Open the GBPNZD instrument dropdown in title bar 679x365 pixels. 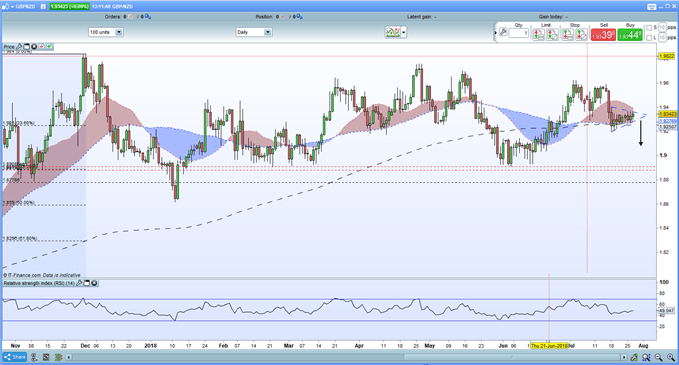point(12,6)
